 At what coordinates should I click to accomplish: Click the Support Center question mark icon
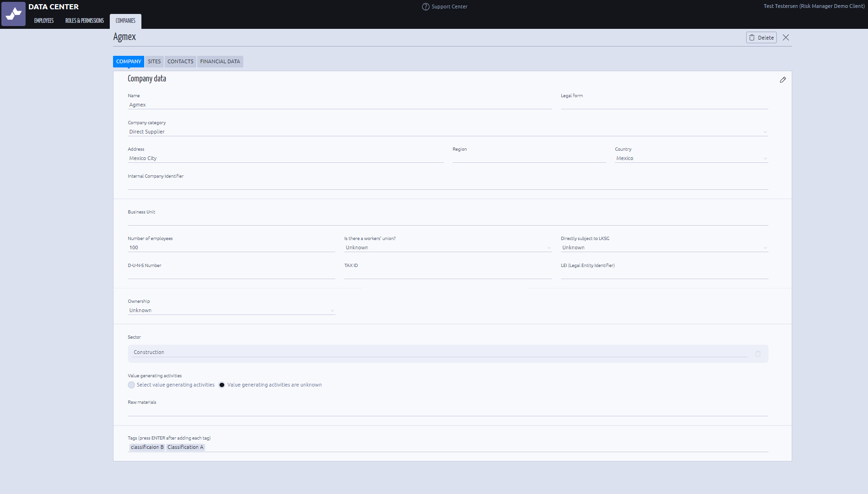click(x=426, y=7)
